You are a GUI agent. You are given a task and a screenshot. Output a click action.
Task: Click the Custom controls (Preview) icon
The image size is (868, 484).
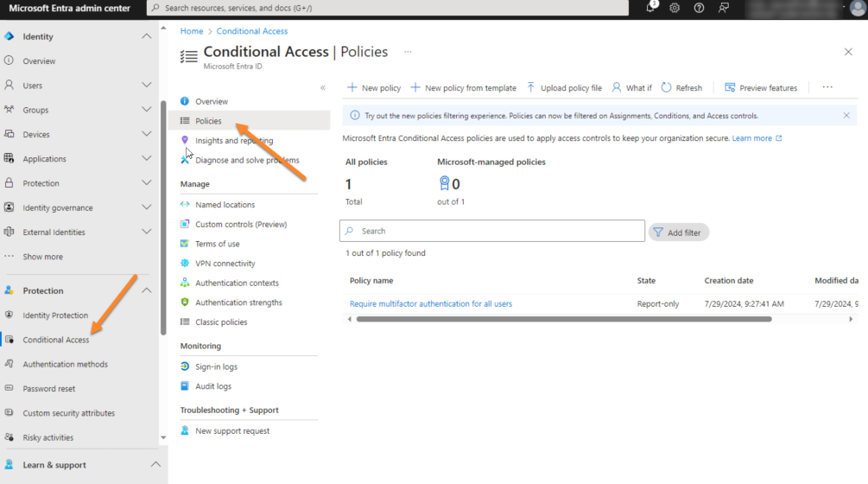pos(185,224)
